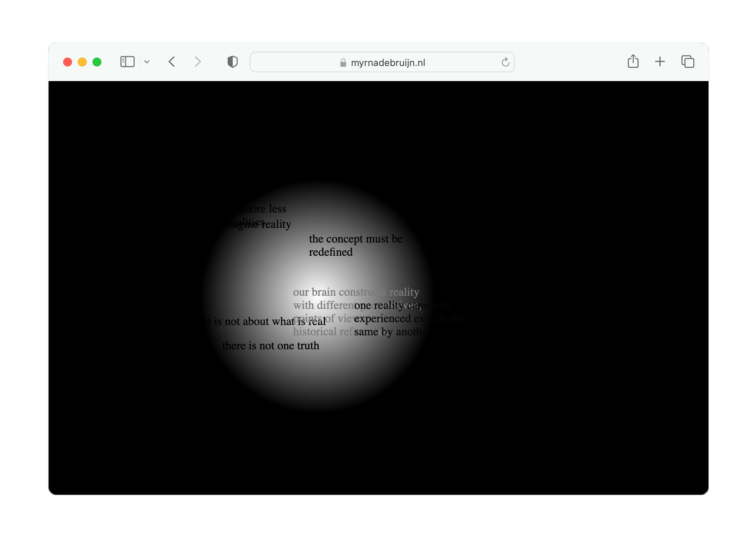
Task: Maximize the Safari window
Action: coord(97,62)
